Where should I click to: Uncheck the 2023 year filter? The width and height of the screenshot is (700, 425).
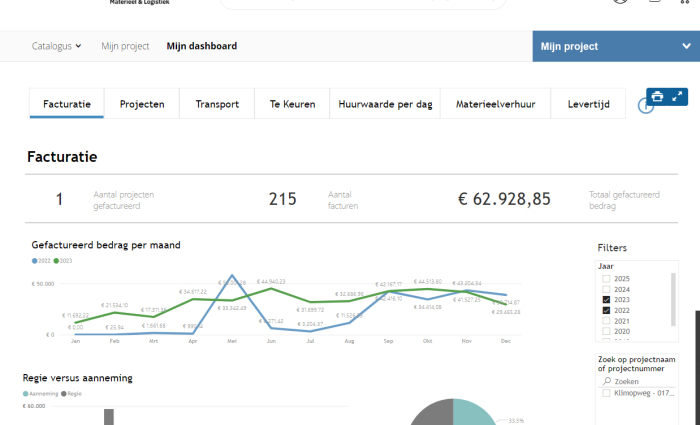606,300
